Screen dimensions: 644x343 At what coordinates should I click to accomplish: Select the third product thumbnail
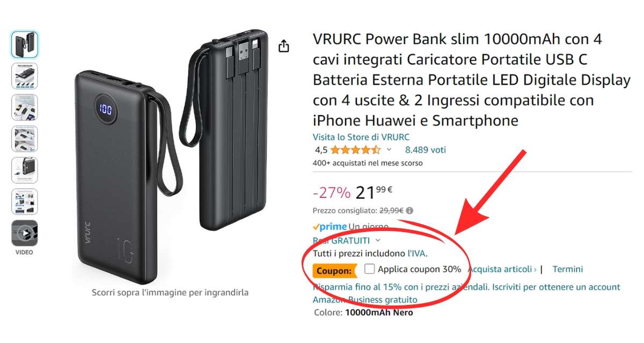click(x=25, y=107)
